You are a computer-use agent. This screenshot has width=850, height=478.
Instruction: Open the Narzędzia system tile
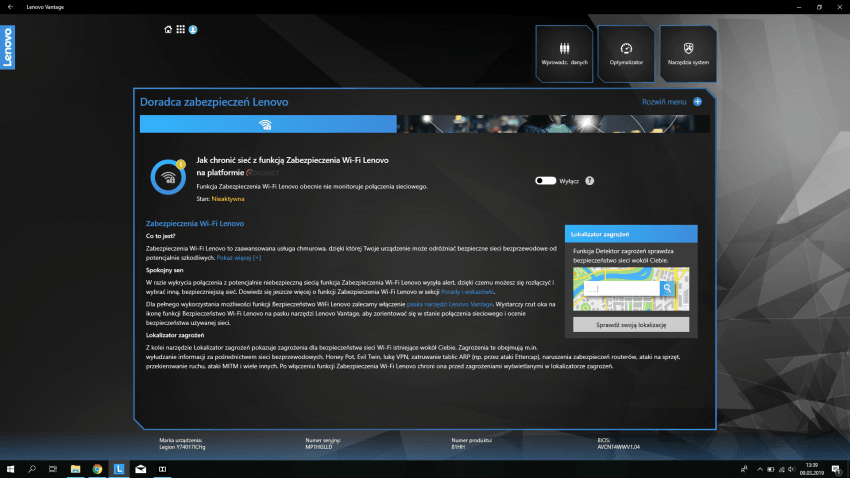pyautogui.click(x=688, y=54)
